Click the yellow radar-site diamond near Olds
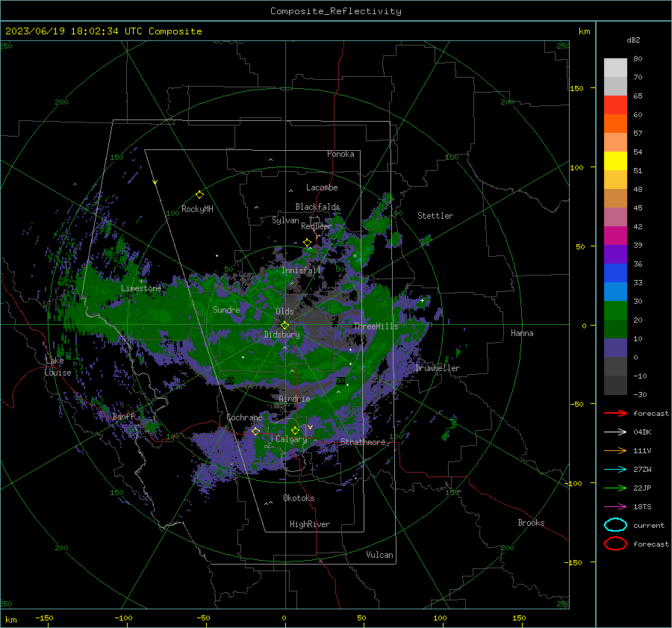This screenshot has width=672, height=628. [284, 326]
